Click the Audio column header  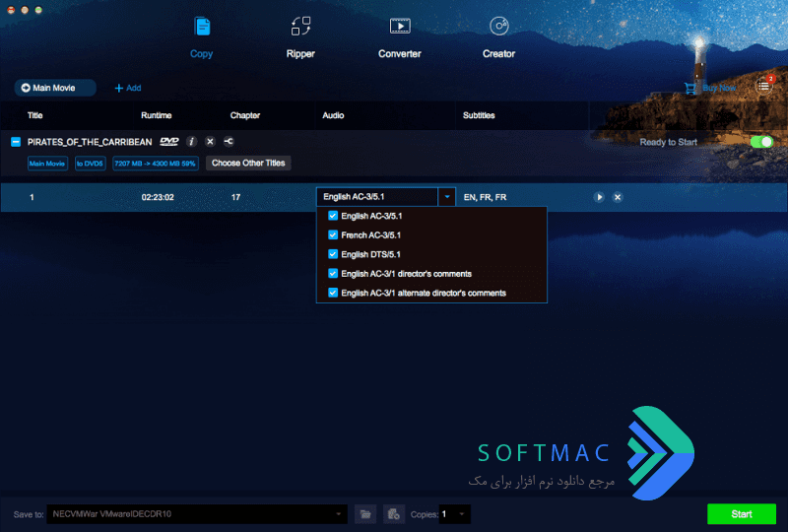[x=333, y=115]
